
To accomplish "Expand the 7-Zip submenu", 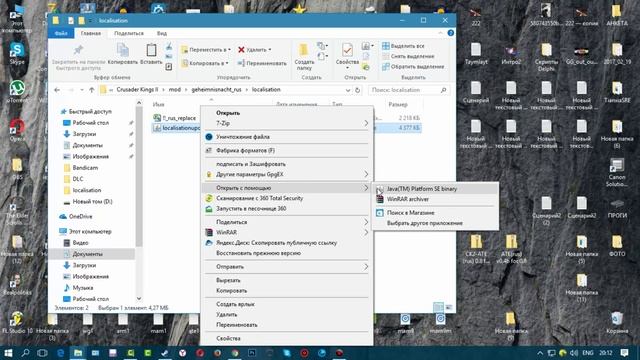I will [287, 123].
